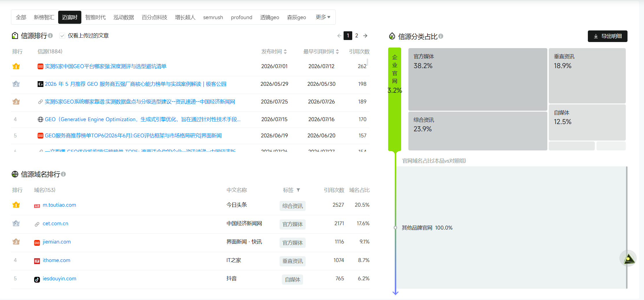The image size is (644, 300).
Task: Switch to the 森辰geo tab
Action: (296, 17)
